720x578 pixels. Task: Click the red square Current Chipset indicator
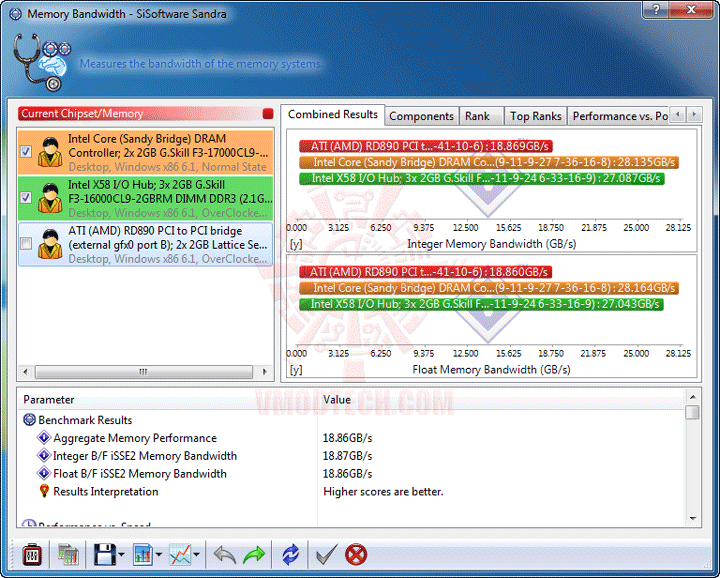point(268,114)
